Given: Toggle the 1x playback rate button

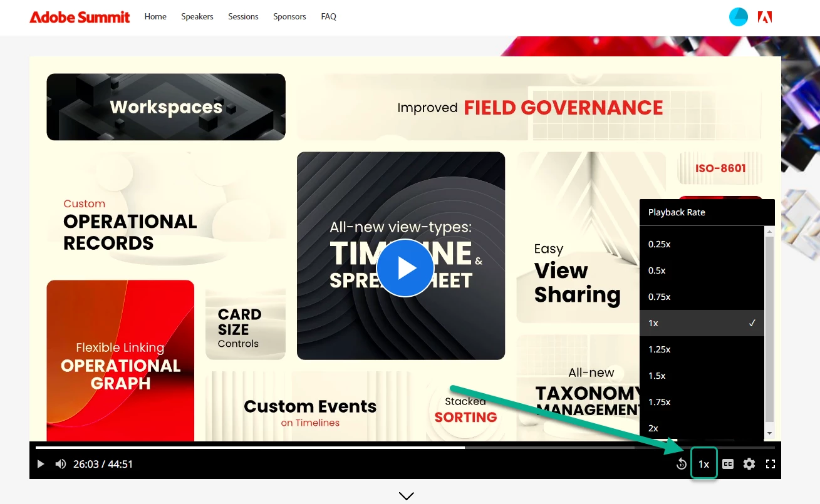Looking at the screenshot, I should [704, 464].
